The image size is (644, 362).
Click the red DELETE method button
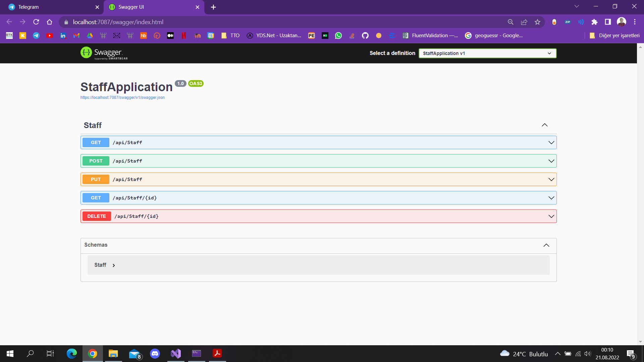point(97,216)
